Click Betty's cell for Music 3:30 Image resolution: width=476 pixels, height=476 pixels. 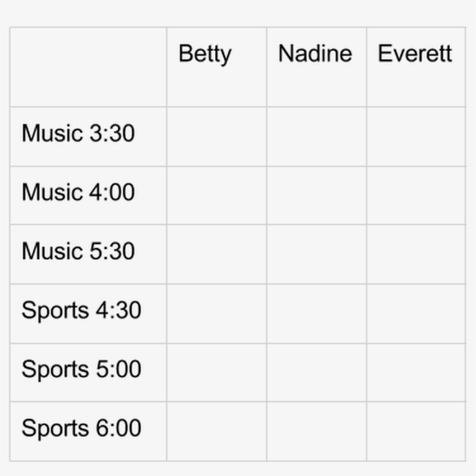point(216,136)
